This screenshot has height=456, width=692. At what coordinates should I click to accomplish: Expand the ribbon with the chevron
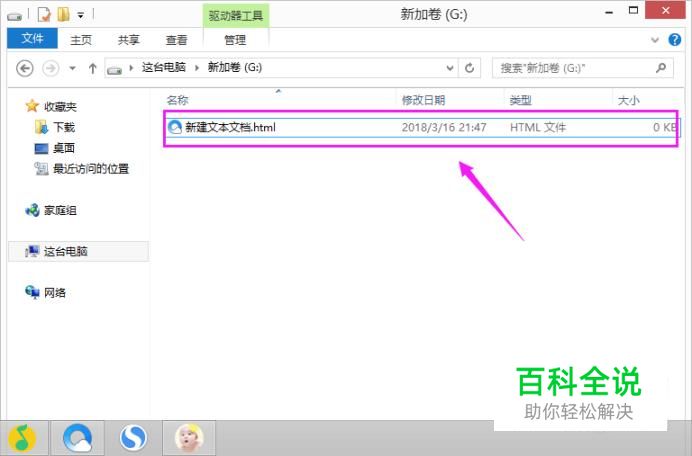[x=655, y=40]
